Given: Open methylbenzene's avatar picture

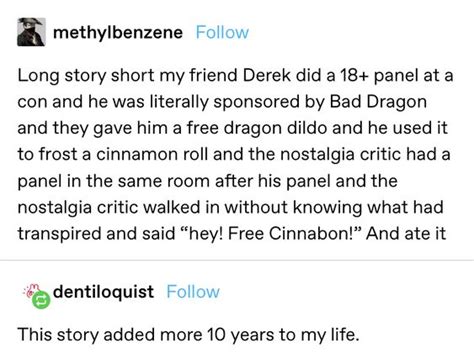Looking at the screenshot, I should tap(31, 32).
